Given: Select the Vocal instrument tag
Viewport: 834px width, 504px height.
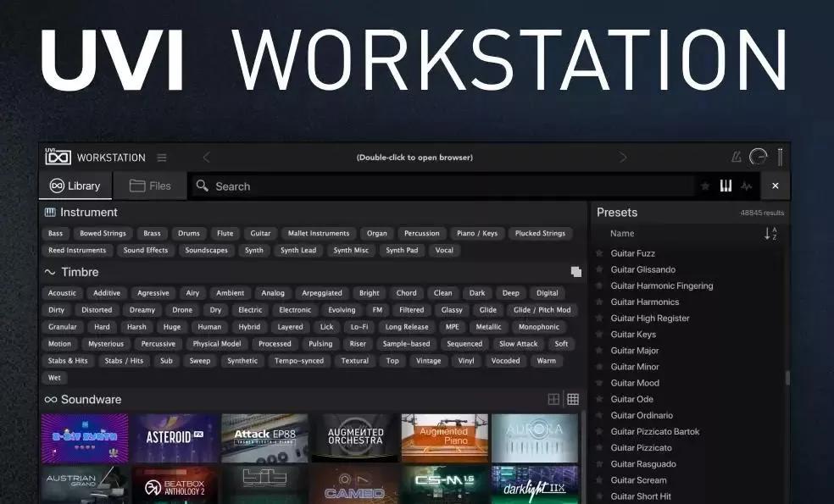Looking at the screenshot, I should [444, 251].
